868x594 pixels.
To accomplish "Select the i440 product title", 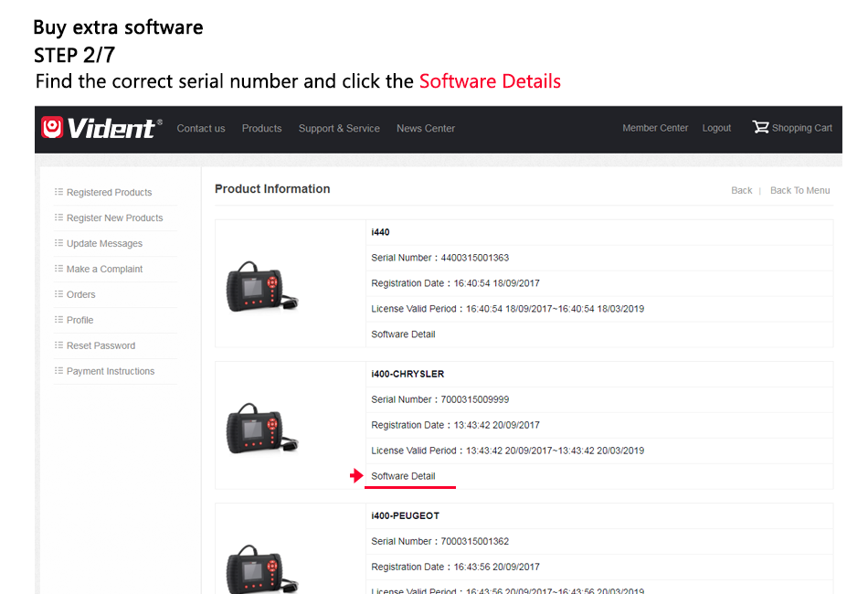I will (x=380, y=232).
